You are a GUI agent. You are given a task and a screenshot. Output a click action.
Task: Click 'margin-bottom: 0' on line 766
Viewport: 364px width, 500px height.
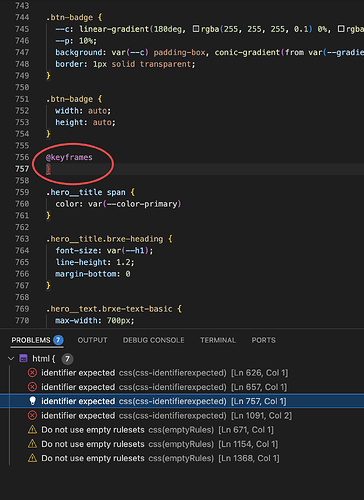[93, 274]
